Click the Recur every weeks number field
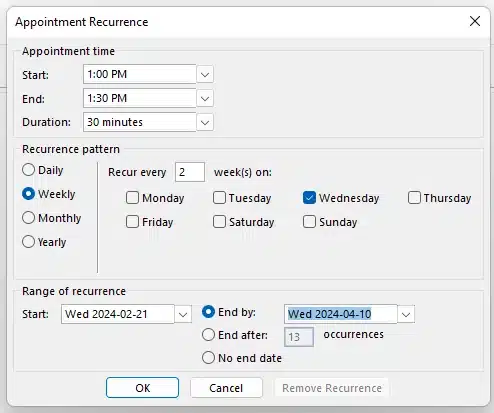 [190, 172]
